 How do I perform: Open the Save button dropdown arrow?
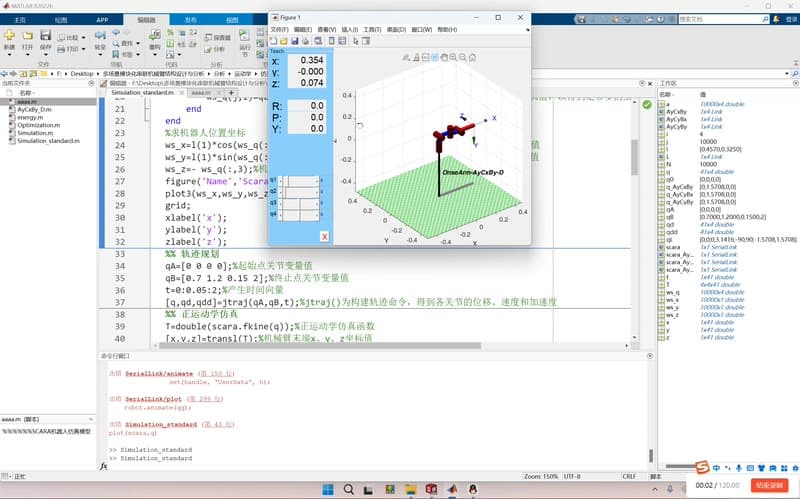coord(45,55)
